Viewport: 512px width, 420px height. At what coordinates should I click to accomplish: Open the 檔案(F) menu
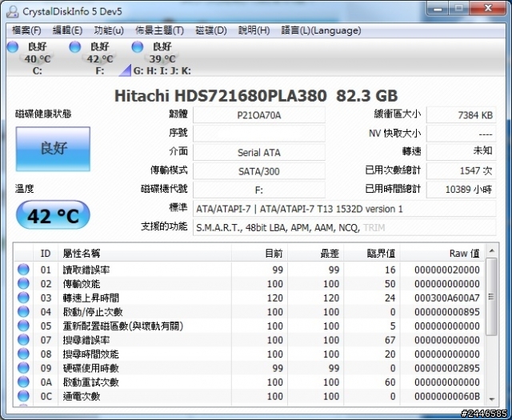tap(26, 30)
